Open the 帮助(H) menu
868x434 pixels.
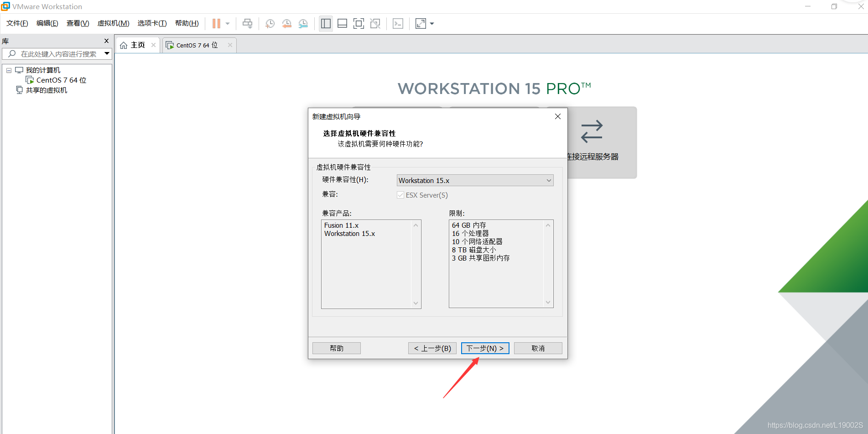pos(187,23)
